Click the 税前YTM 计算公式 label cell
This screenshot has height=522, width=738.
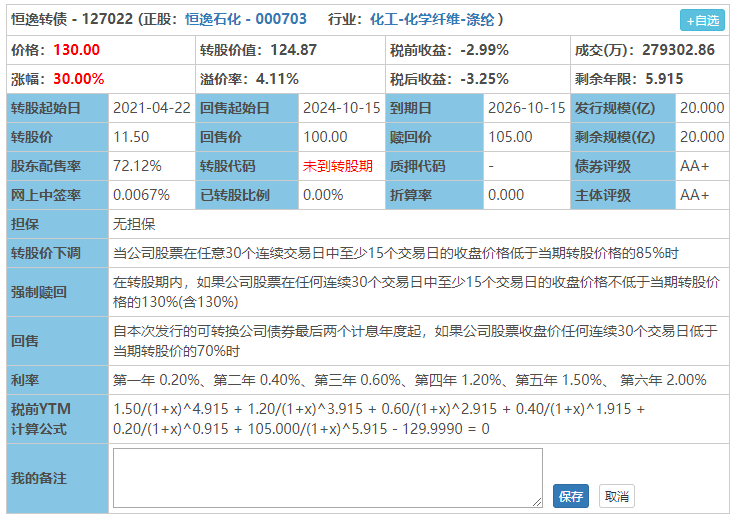[57, 419]
